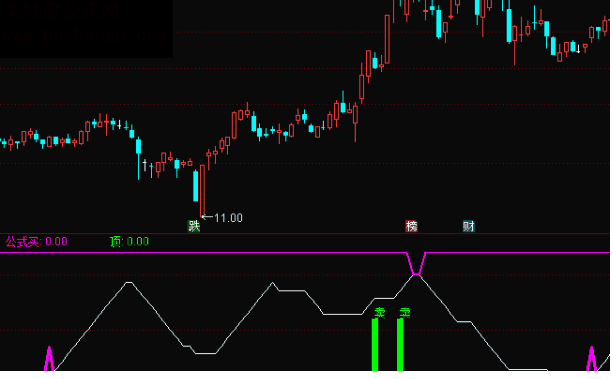
Task: Select the magenta buy spike at right edge
Action: coord(592,358)
